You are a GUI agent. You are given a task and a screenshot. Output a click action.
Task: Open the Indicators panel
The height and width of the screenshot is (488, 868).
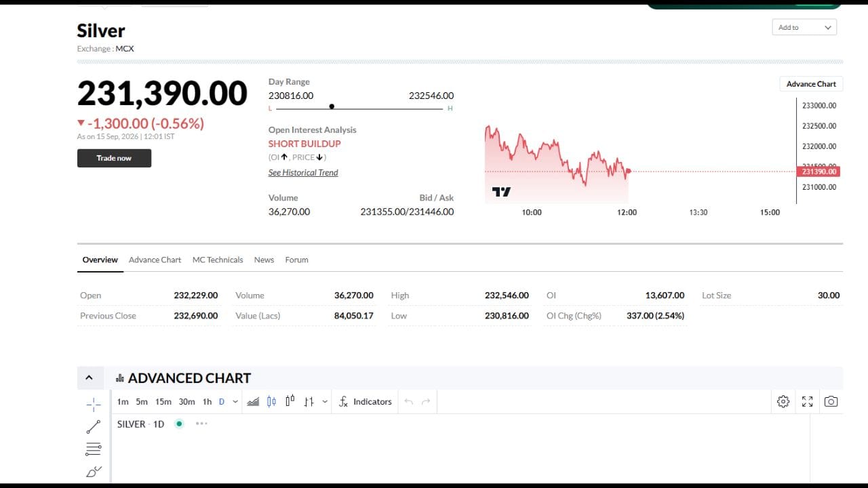(365, 402)
